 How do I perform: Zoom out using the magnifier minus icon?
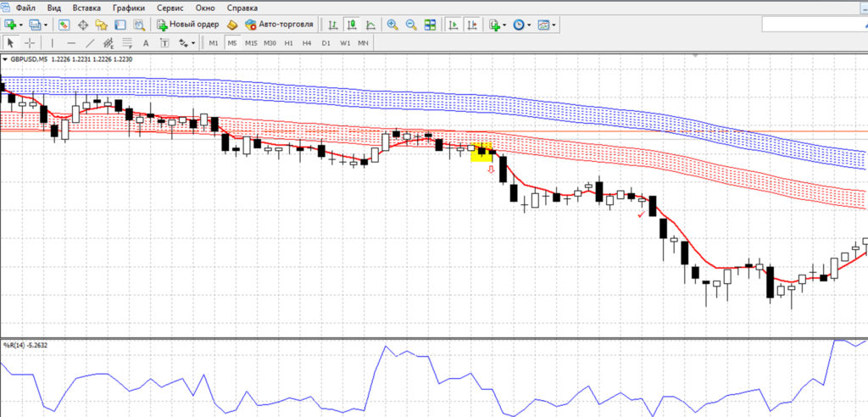coord(411,25)
